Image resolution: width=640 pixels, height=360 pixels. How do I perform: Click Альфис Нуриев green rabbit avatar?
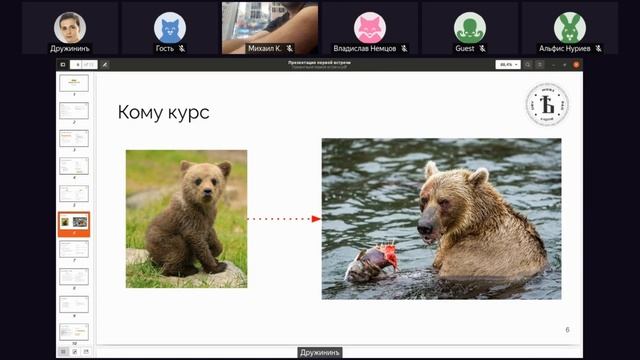click(570, 27)
